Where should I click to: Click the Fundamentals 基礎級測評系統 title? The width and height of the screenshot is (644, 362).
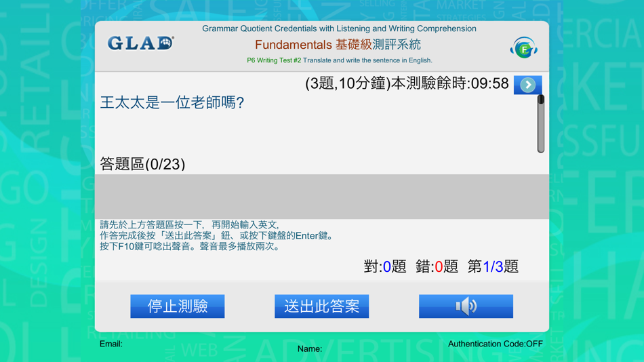click(338, 44)
